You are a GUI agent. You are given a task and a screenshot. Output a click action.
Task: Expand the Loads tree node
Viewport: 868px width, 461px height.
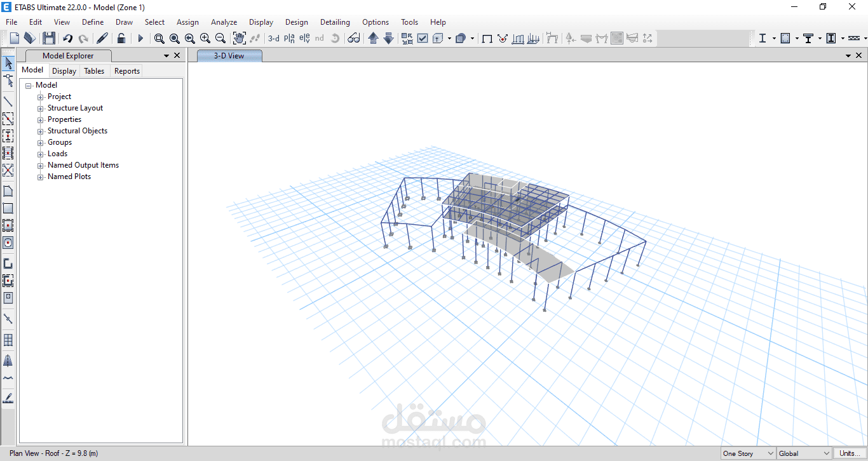click(41, 154)
